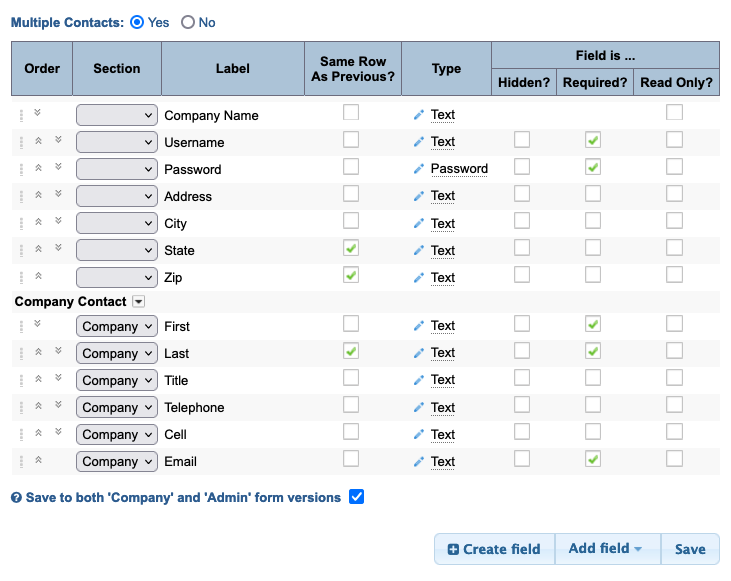Viewport: 731px width, 581px height.
Task: Select No for Multiple Contacts
Action: pyautogui.click(x=188, y=22)
